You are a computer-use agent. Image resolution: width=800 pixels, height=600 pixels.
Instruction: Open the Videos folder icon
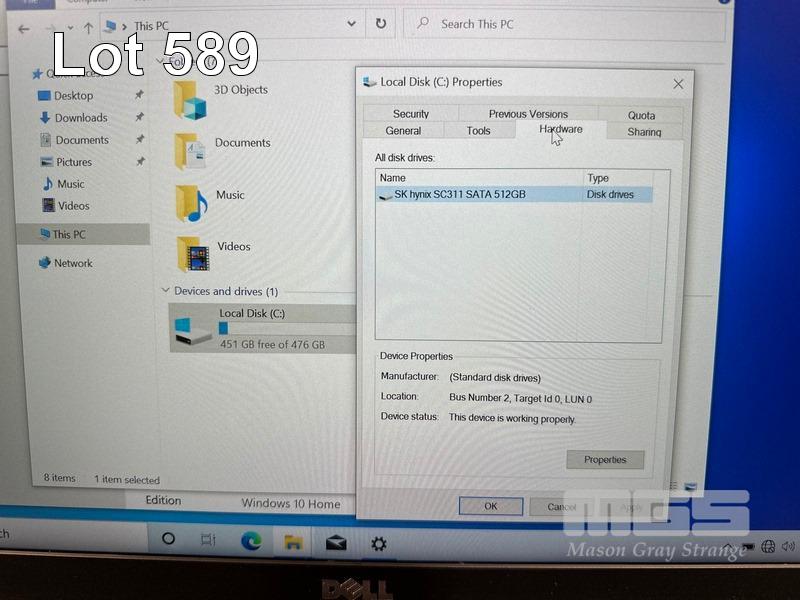coord(192,253)
